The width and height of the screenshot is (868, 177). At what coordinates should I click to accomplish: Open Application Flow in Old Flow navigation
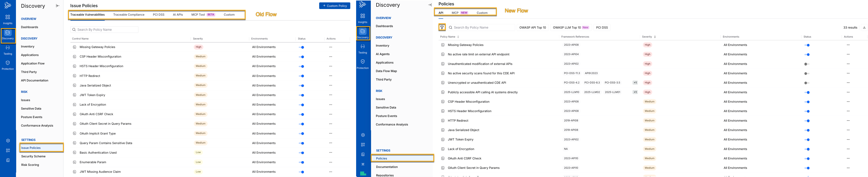click(33, 63)
